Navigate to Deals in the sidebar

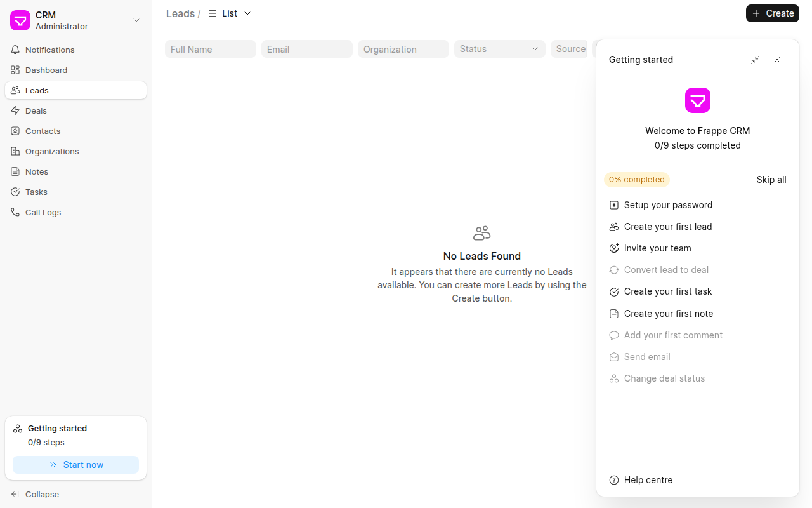coord(75,110)
